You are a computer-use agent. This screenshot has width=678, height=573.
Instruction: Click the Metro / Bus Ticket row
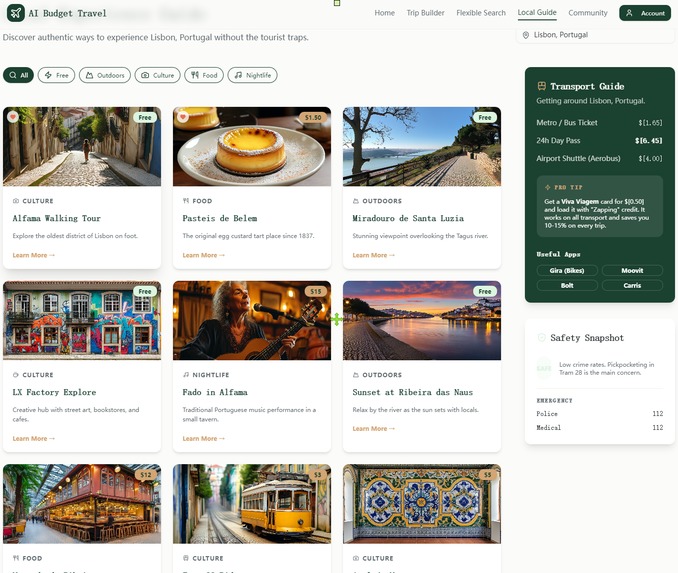point(599,123)
